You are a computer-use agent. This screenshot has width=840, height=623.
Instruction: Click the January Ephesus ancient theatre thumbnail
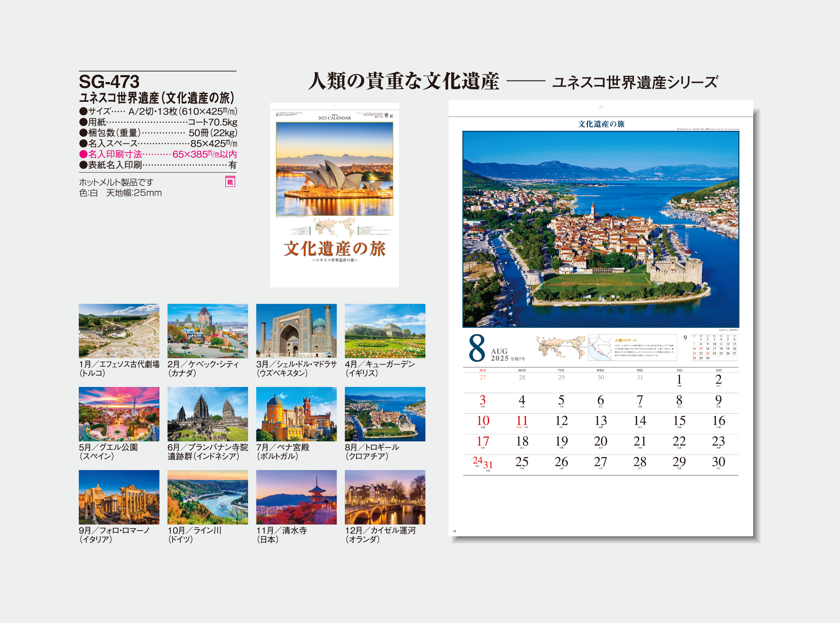click(119, 331)
